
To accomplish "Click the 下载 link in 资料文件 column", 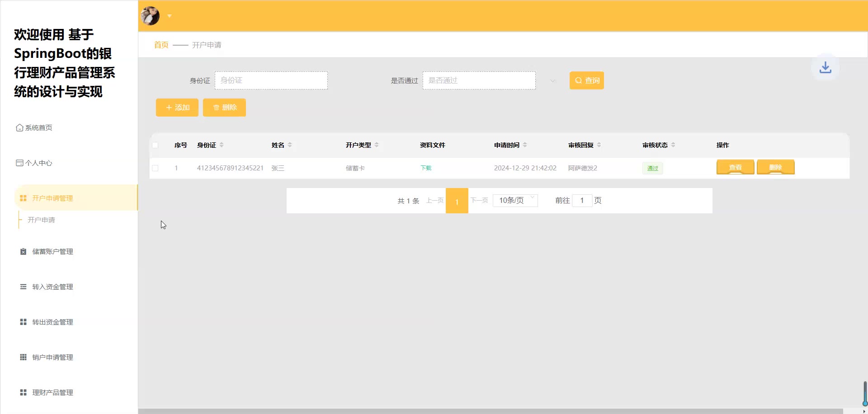I will pos(426,168).
